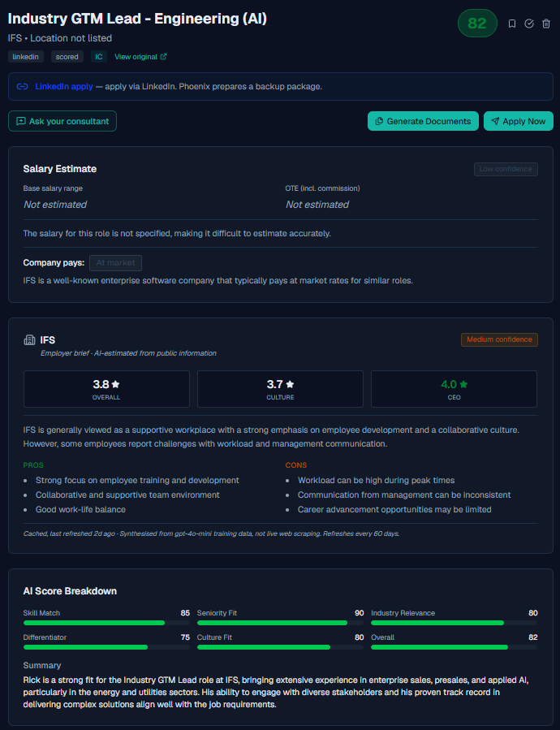Click the 'Not estimated' value under OTE
560x730 pixels.
point(317,205)
